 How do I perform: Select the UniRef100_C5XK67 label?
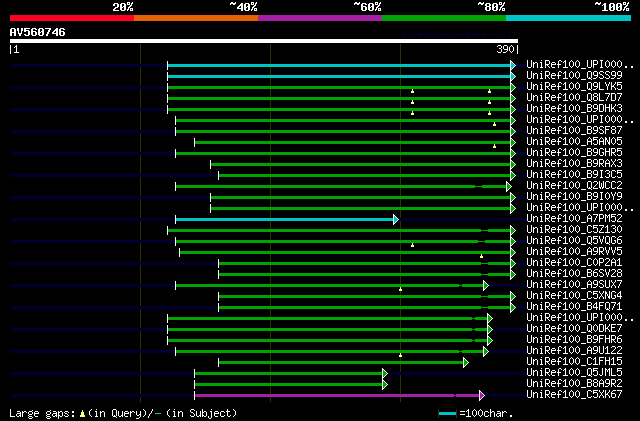click(574, 394)
